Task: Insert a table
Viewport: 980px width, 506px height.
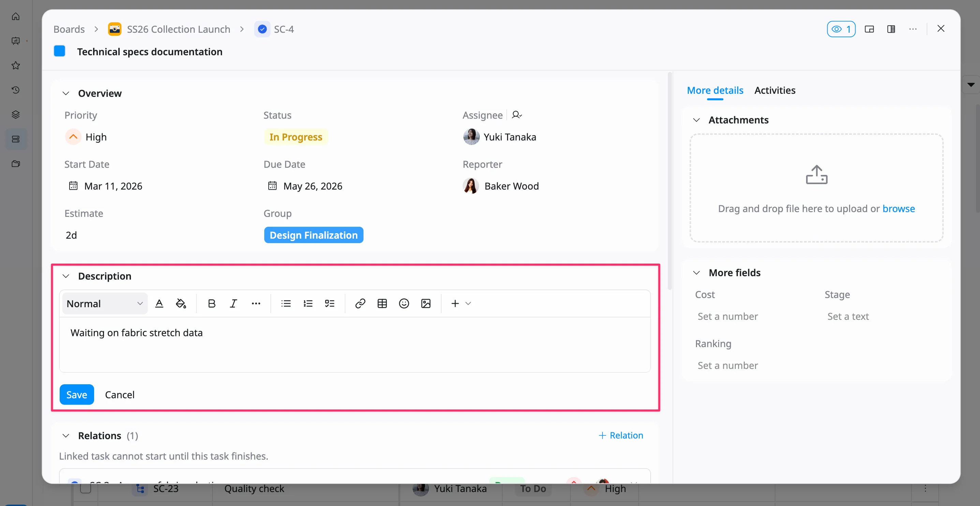Action: click(x=382, y=303)
